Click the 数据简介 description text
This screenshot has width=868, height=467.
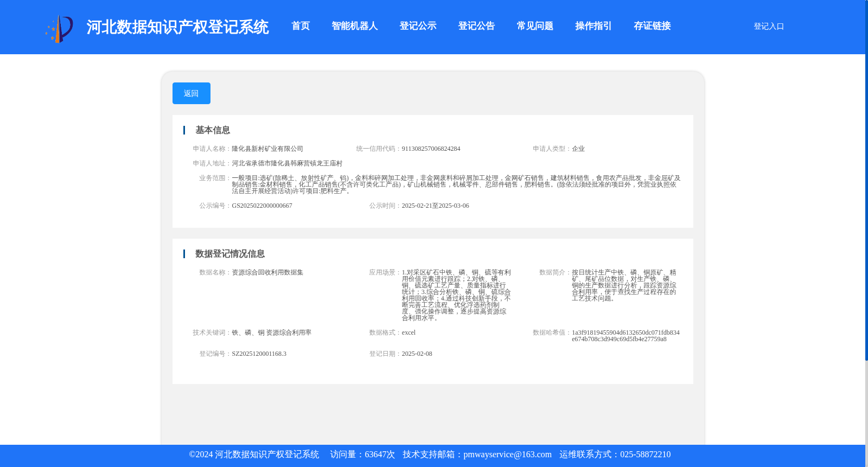coord(624,285)
